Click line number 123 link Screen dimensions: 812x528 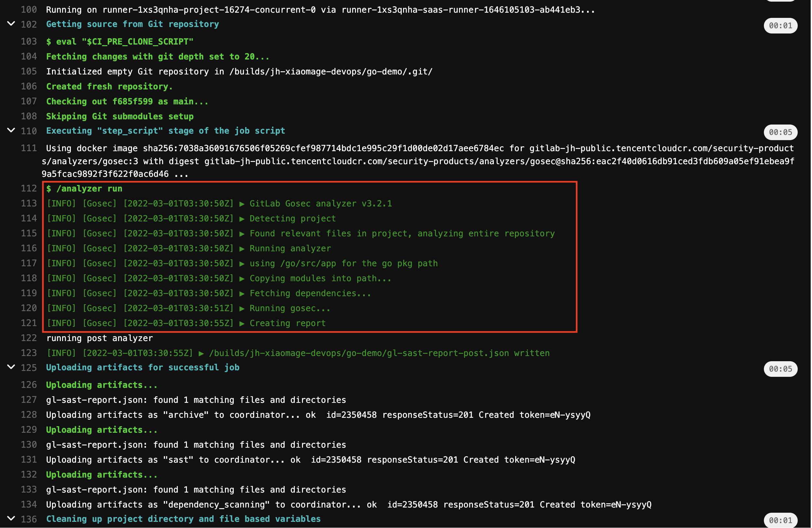(29, 353)
